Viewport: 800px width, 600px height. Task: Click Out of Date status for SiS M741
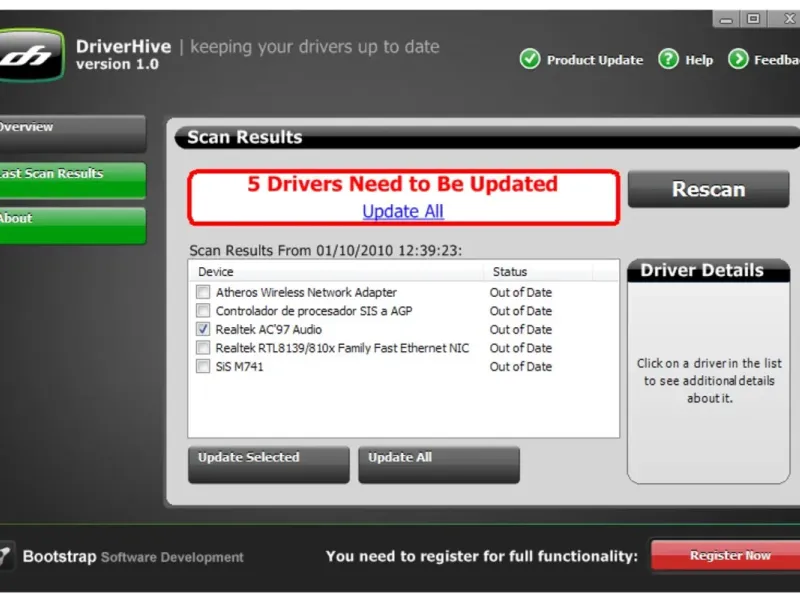tap(521, 366)
